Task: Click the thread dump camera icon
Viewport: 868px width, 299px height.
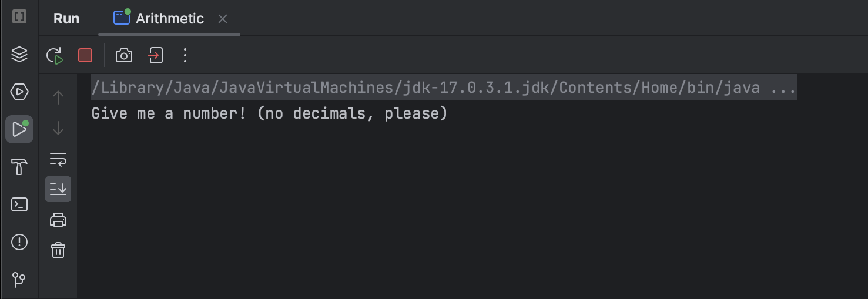Action: tap(124, 55)
